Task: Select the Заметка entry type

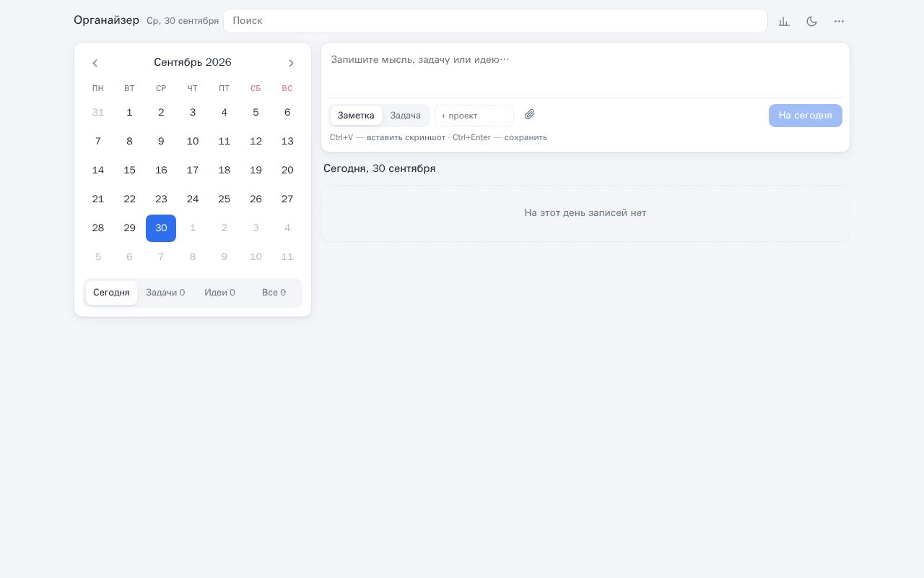Action: click(356, 116)
